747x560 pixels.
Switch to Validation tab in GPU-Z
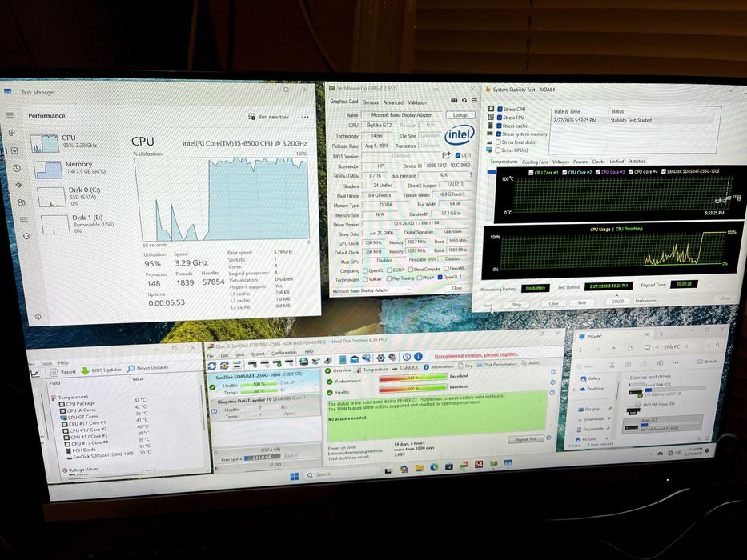[x=417, y=102]
